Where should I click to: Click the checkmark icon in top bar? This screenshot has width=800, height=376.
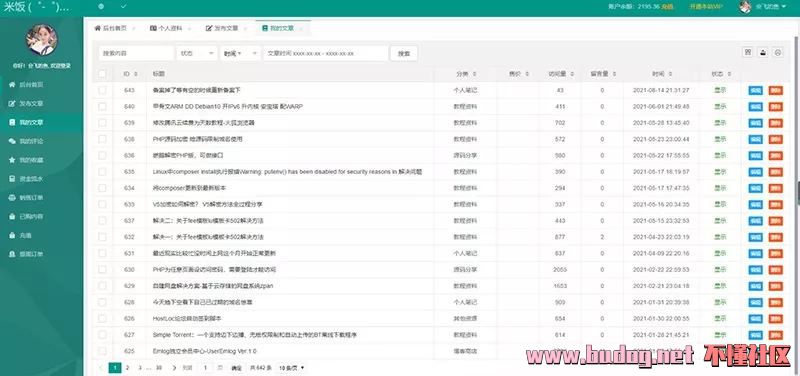(x=124, y=7)
